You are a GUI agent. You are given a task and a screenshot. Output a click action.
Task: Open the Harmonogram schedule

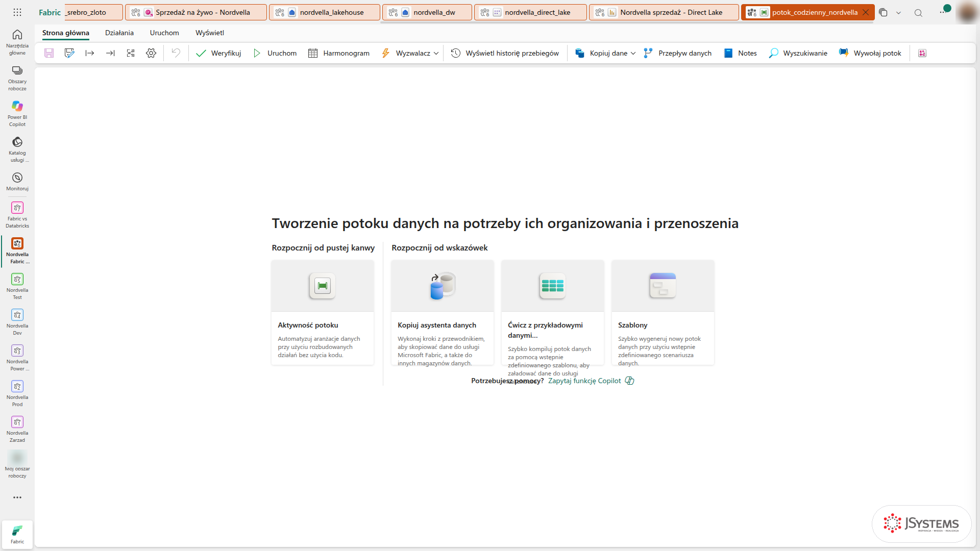tap(339, 53)
